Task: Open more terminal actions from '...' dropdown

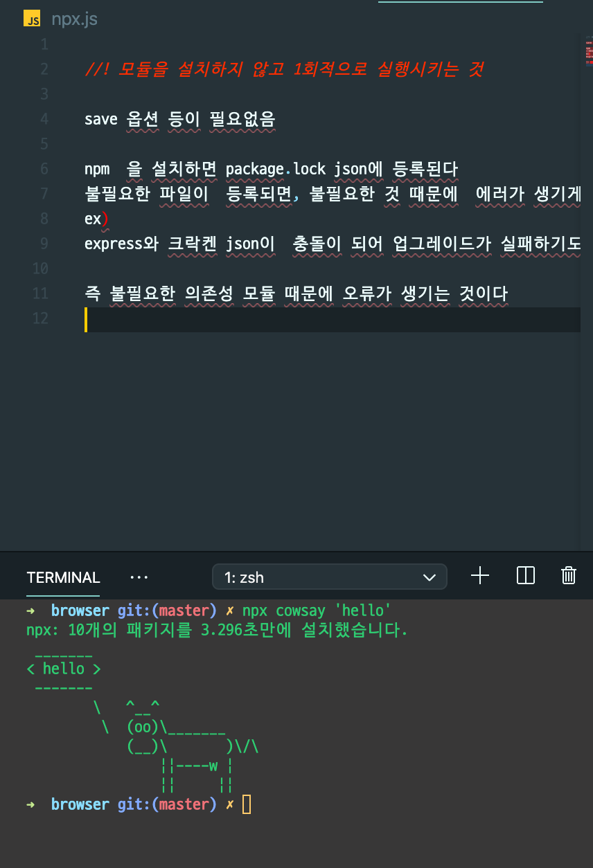Action: [x=139, y=577]
